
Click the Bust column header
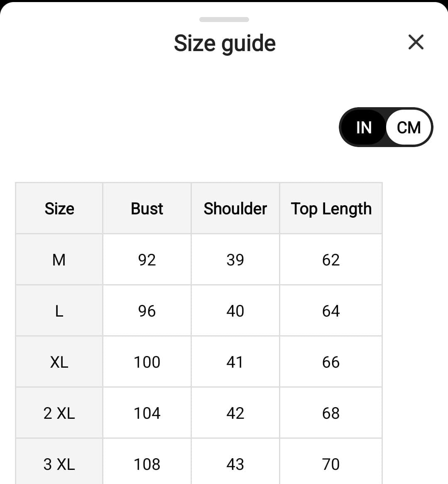(147, 209)
